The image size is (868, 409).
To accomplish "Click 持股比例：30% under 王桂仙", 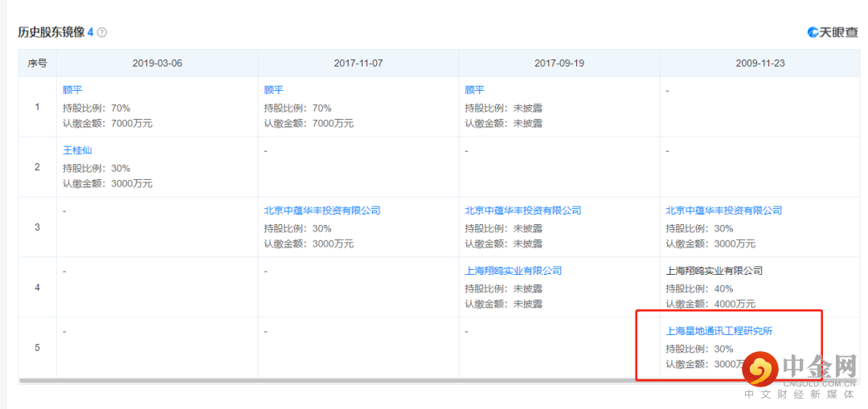I will [x=96, y=168].
